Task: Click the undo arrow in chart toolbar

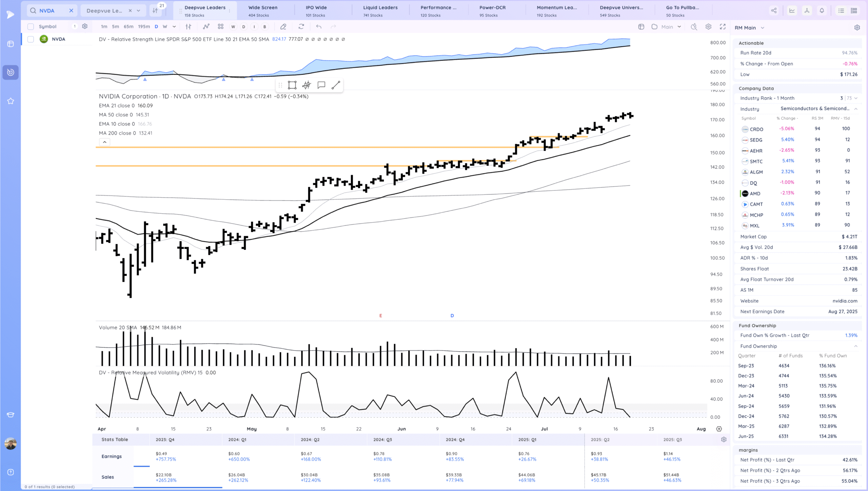Action: pyautogui.click(x=318, y=26)
